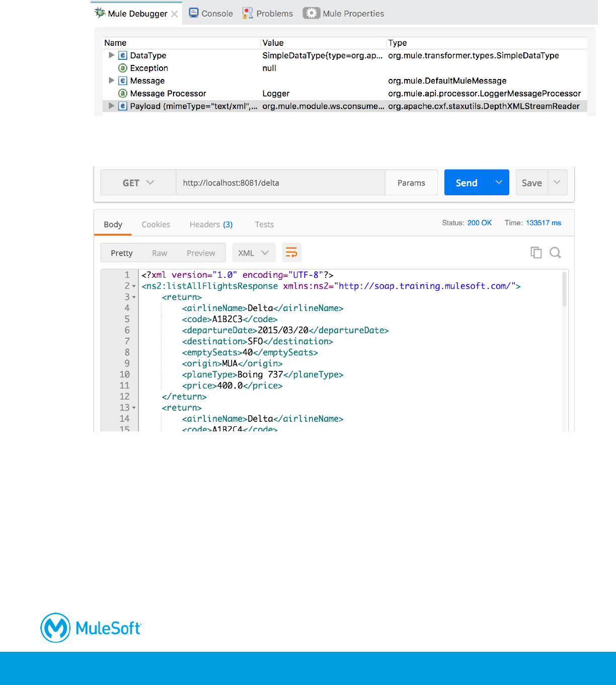Switch to the Console tab

(x=210, y=14)
